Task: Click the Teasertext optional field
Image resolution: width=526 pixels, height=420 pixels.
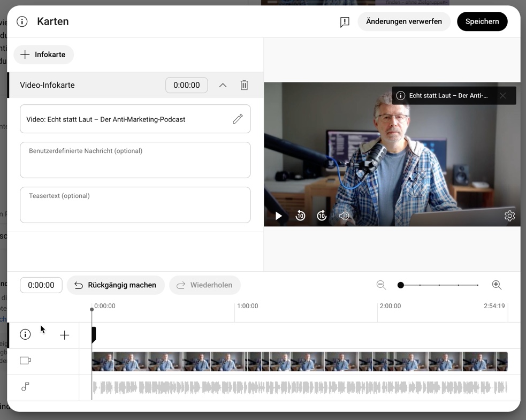Action: pyautogui.click(x=135, y=205)
